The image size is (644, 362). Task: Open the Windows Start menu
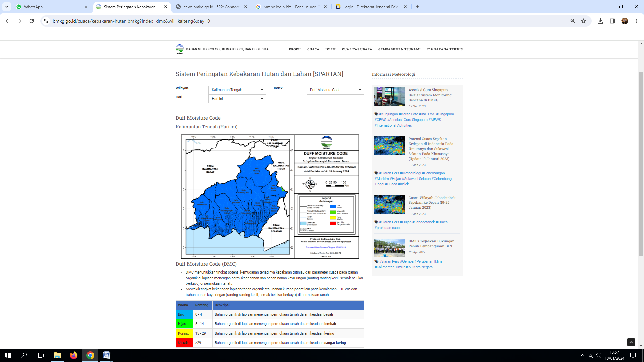tap(8, 355)
